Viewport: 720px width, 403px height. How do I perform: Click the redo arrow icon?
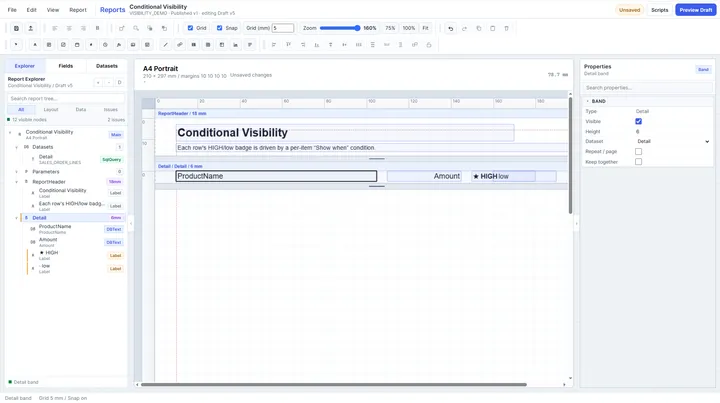pos(464,28)
